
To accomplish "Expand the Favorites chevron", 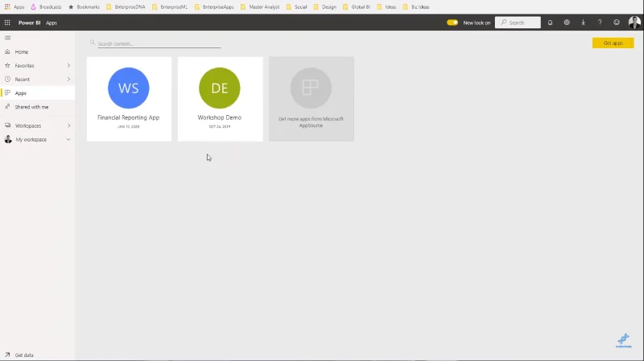I will pos(68,66).
